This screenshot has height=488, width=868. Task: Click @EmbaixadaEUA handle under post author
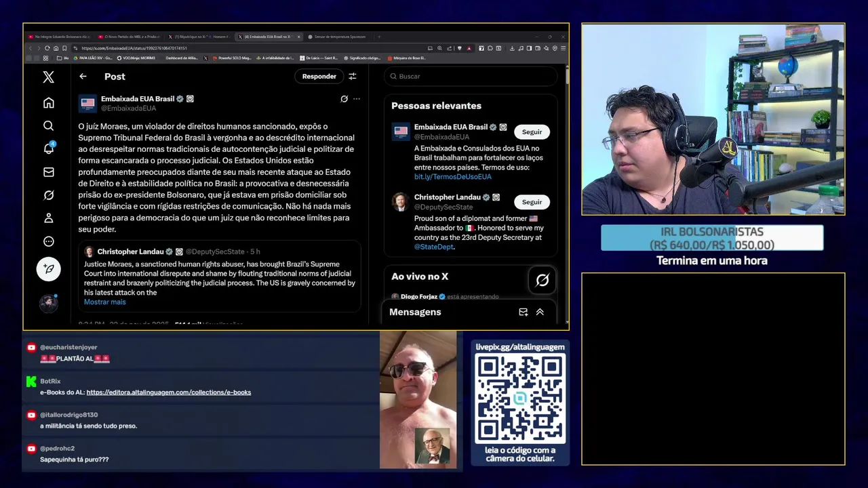(x=128, y=108)
